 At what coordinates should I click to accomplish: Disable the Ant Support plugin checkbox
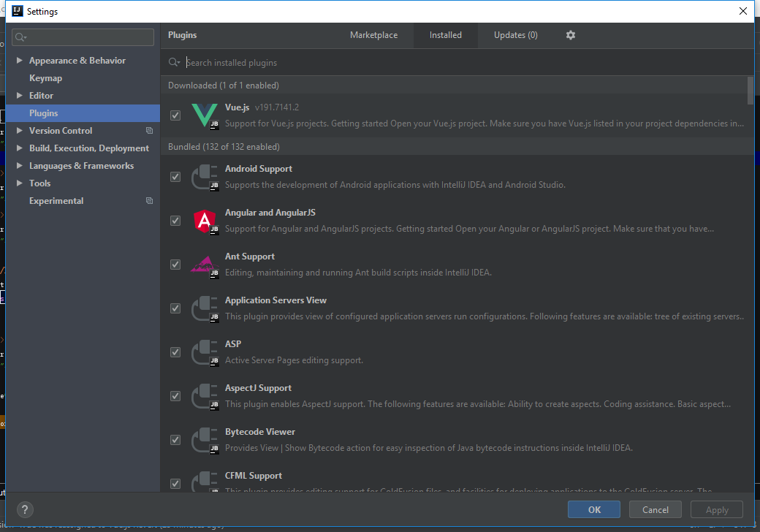[175, 265]
